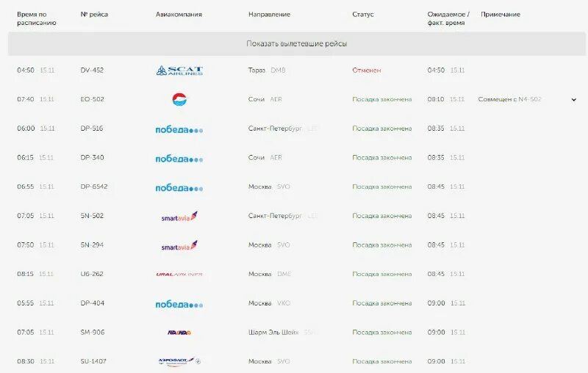The width and height of the screenshot is (588, 373).
Task: Select flight number DV-452
Action: tap(92, 70)
